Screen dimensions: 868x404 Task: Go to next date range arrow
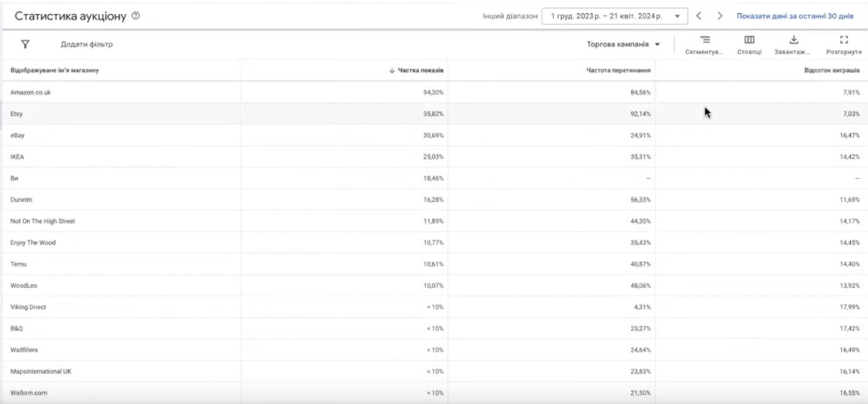[719, 15]
